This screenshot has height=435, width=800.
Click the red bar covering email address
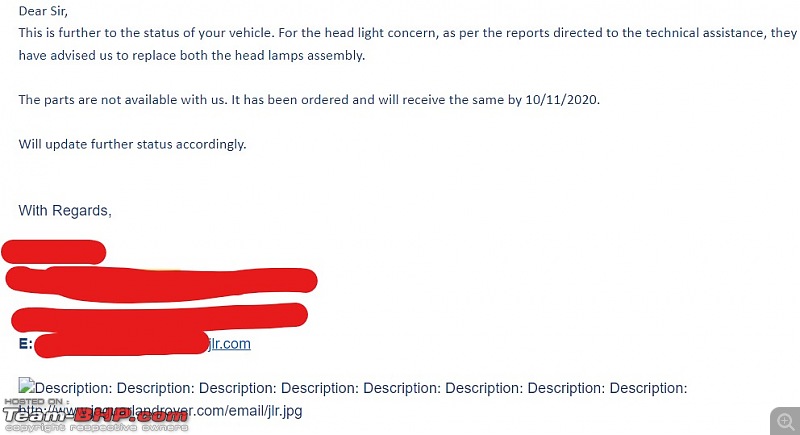click(x=122, y=344)
